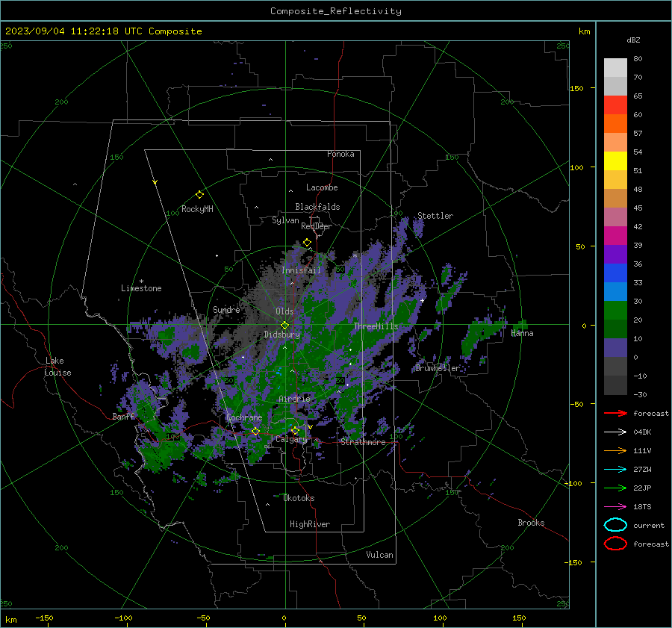Click the Lacombe city label
The image size is (672, 628).
coord(322,187)
